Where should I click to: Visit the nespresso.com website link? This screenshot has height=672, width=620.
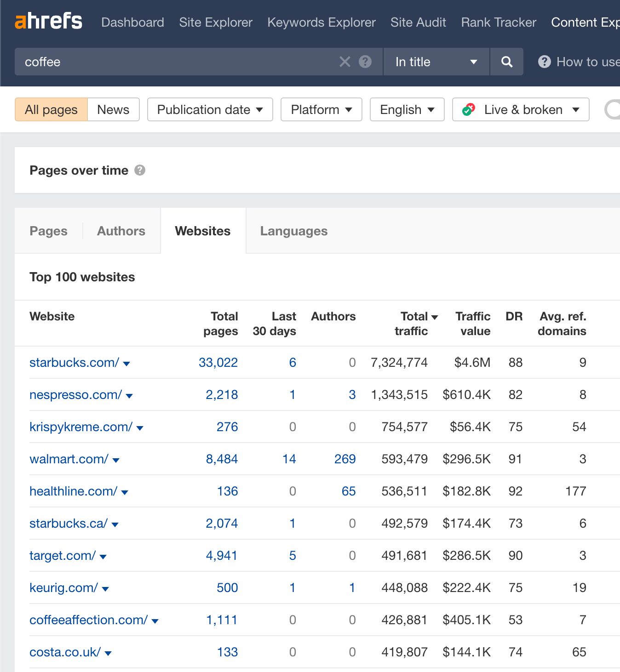(75, 394)
